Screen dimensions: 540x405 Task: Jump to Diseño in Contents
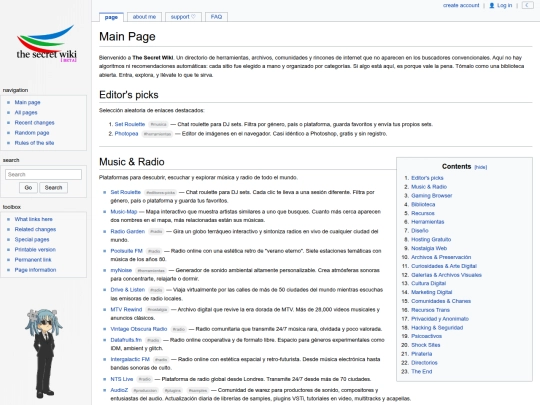click(x=420, y=231)
